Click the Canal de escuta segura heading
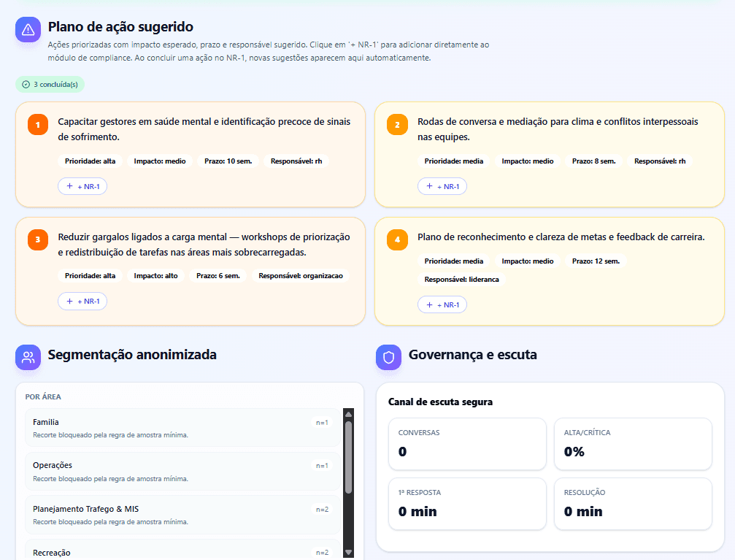 coord(440,402)
